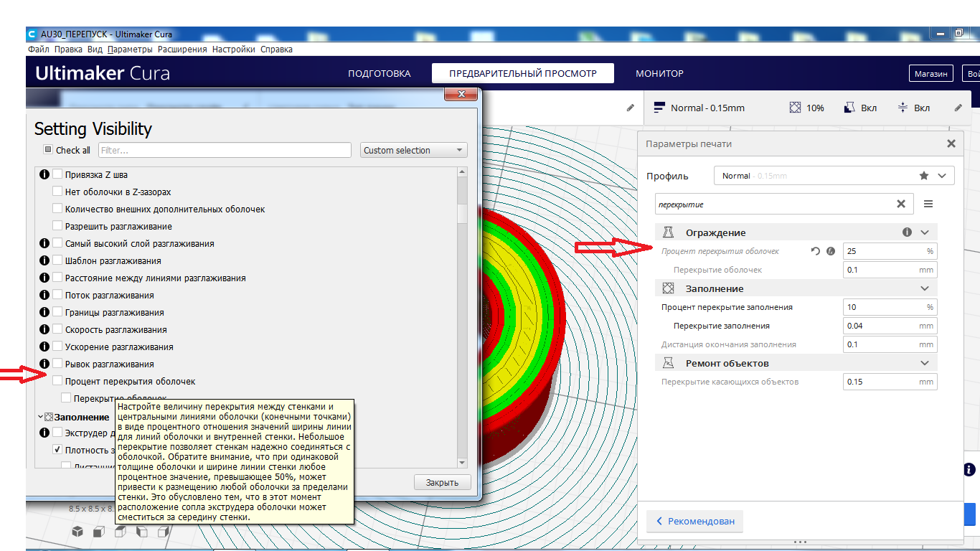Switch to front view cube icon
Image resolution: width=980 pixels, height=551 pixels.
coord(99,532)
